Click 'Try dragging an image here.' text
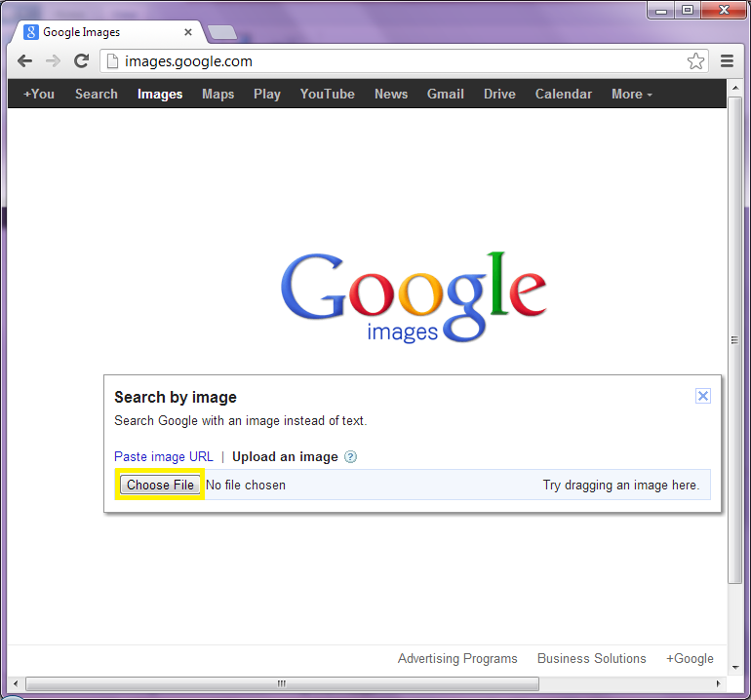The image size is (751, 700). tap(621, 485)
